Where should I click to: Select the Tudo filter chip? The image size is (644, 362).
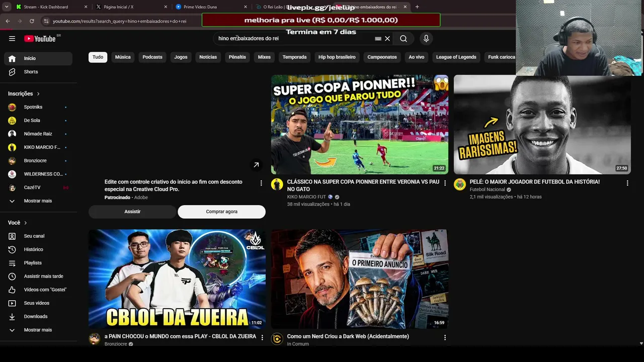click(x=98, y=57)
